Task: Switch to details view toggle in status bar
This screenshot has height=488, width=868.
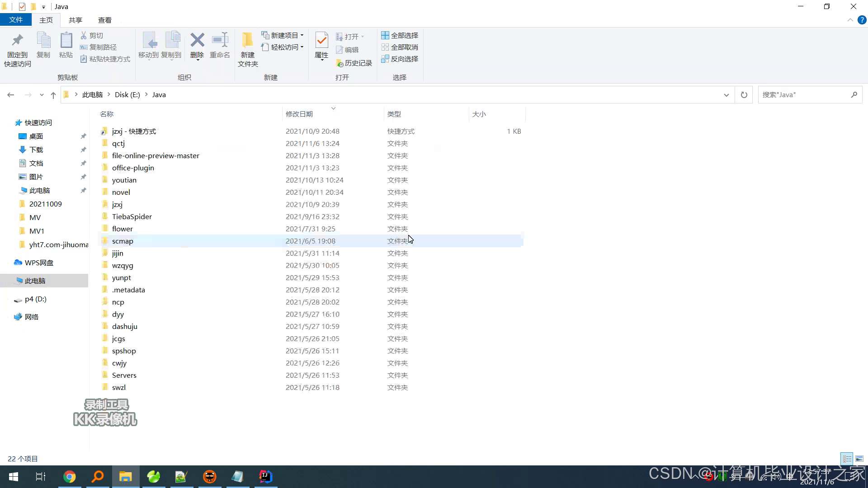Action: tap(847, 459)
